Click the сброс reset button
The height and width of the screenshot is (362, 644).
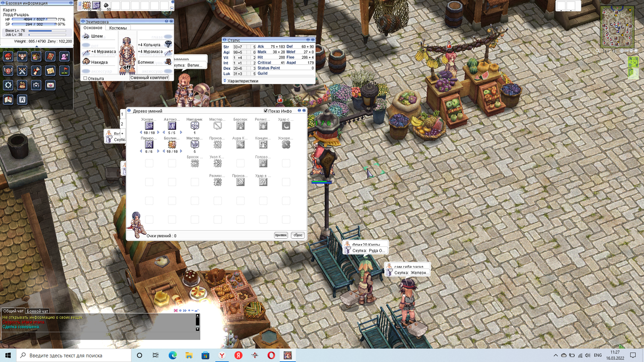(x=298, y=235)
